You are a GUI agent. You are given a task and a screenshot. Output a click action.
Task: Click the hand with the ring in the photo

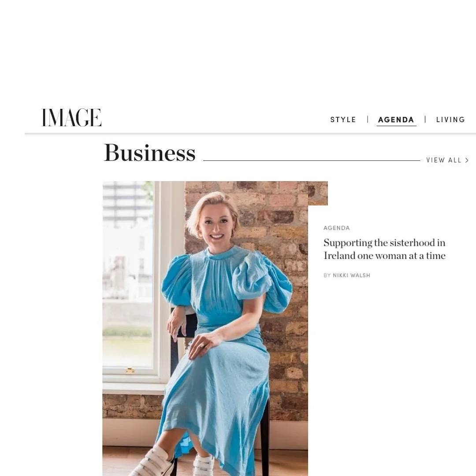coord(203,345)
